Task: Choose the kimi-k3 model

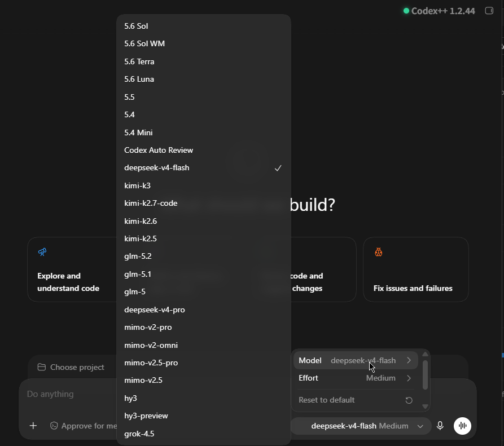Action: (204, 186)
